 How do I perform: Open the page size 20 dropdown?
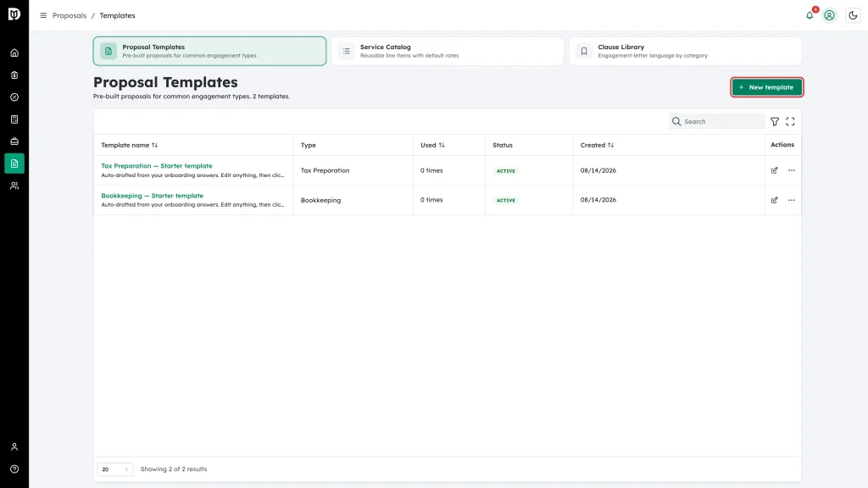click(115, 469)
